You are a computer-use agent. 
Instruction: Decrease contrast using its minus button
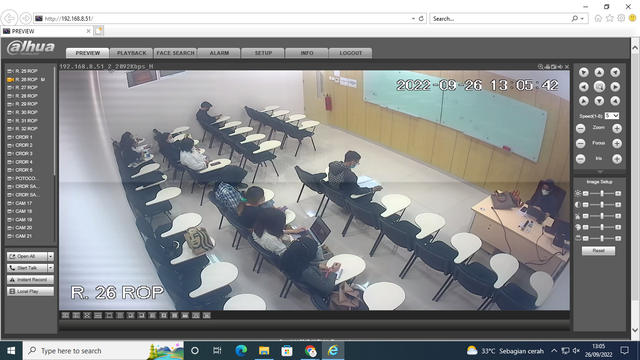[586, 204]
